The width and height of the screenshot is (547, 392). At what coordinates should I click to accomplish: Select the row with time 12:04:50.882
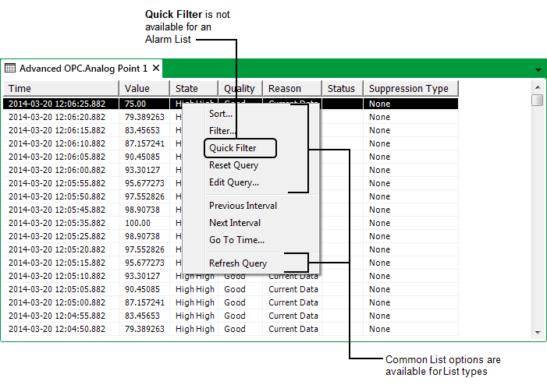point(56,329)
